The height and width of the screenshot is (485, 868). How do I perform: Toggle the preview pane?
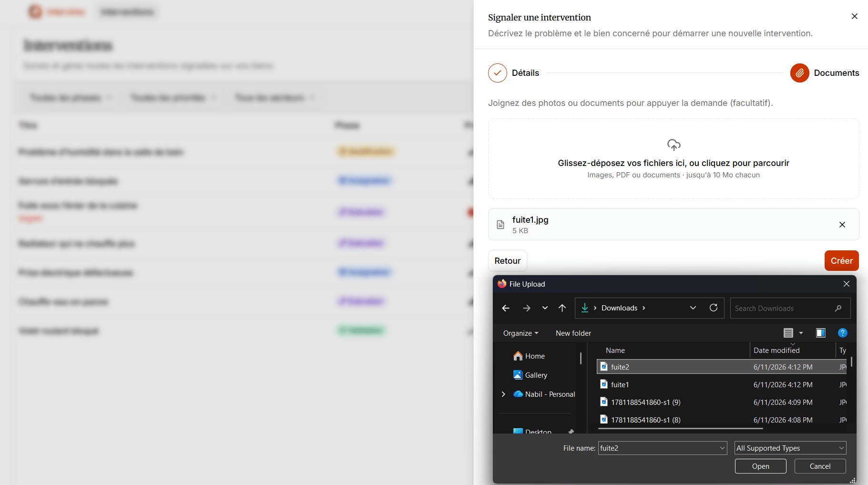[820, 333]
